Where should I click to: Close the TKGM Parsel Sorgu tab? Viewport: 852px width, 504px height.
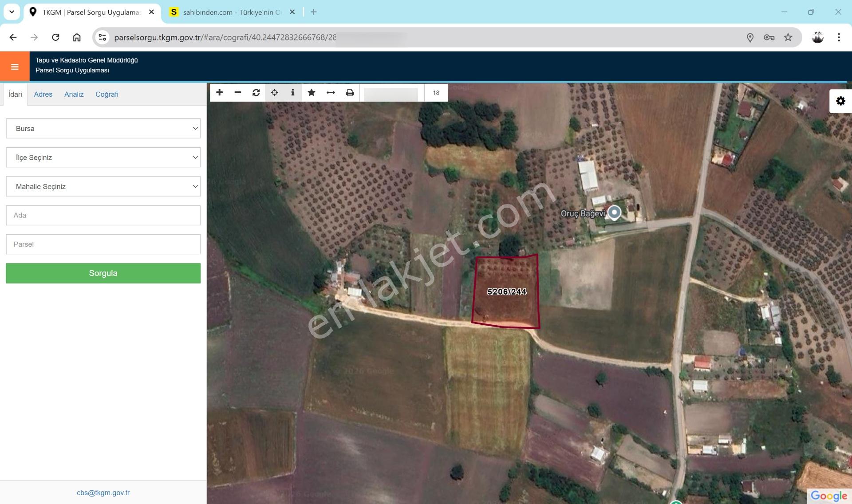coord(151,12)
